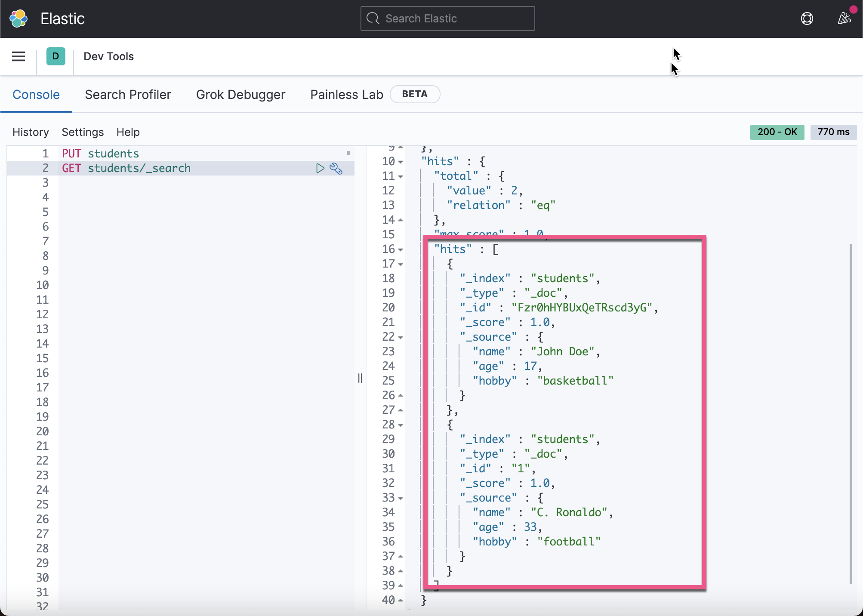Collapse the second hit object on line 28
The height and width of the screenshot is (616, 863).
[x=400, y=425]
